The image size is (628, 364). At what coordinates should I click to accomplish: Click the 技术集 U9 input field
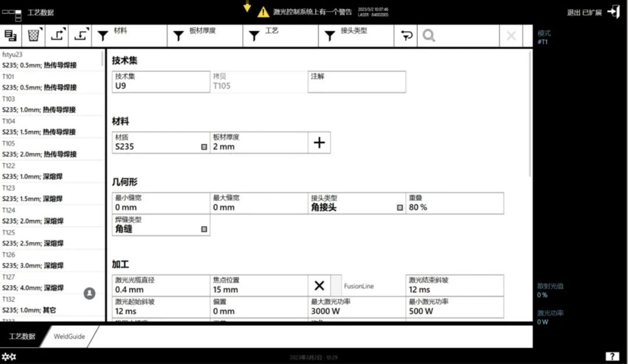coord(161,81)
